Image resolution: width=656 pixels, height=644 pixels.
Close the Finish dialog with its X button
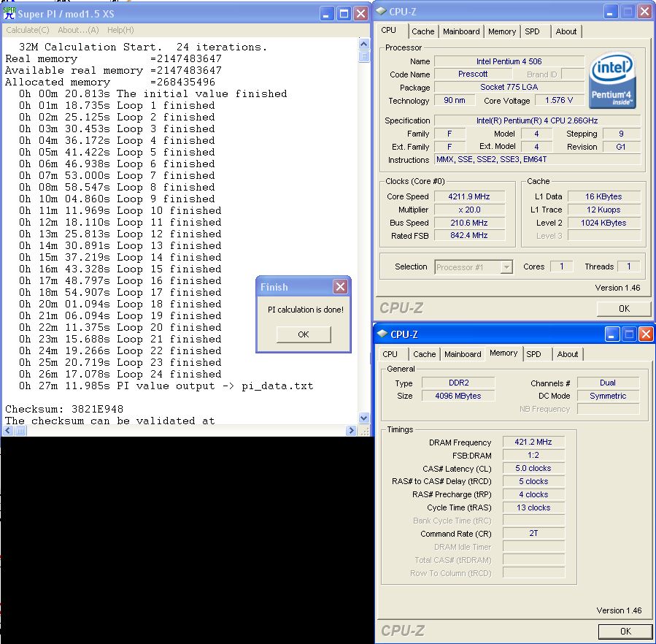click(x=340, y=287)
